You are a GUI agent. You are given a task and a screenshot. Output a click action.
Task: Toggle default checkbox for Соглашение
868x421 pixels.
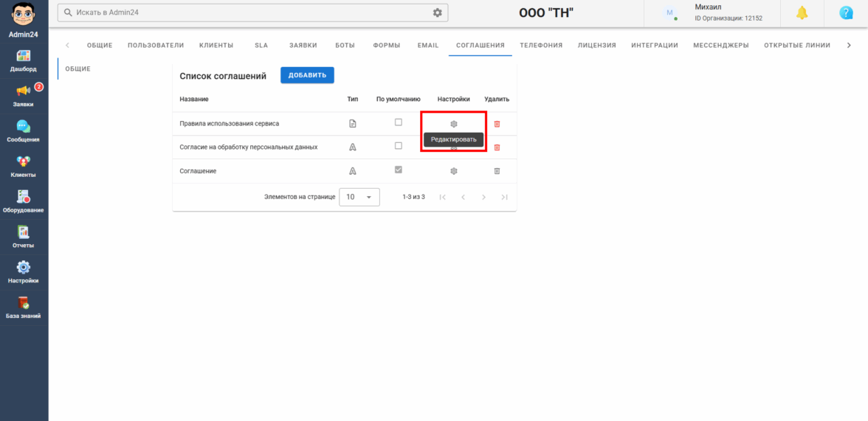[398, 170]
